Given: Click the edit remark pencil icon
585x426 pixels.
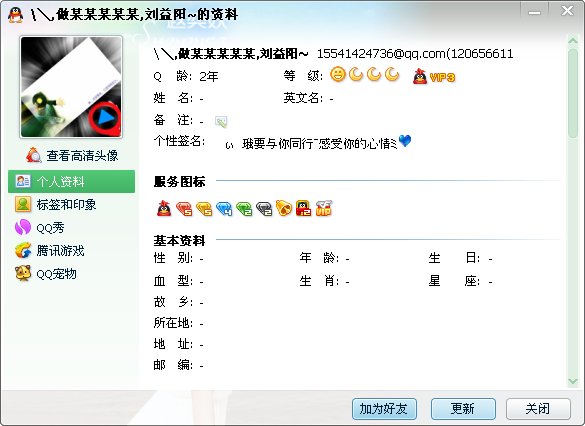Looking at the screenshot, I should 221,122.
